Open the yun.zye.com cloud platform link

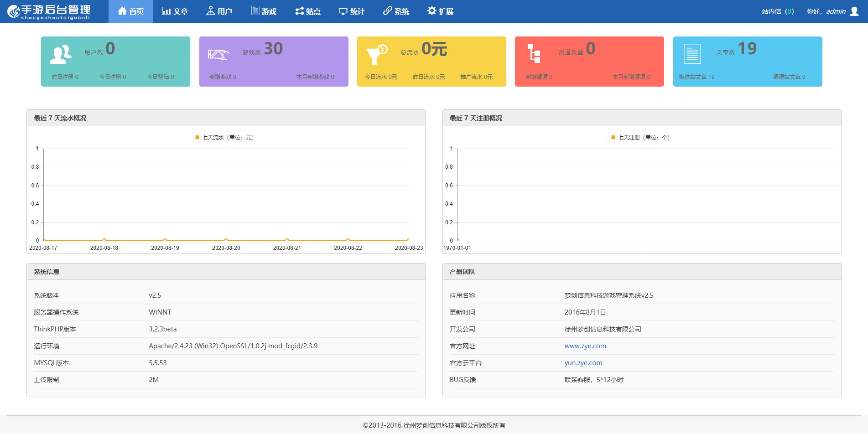pyautogui.click(x=583, y=363)
